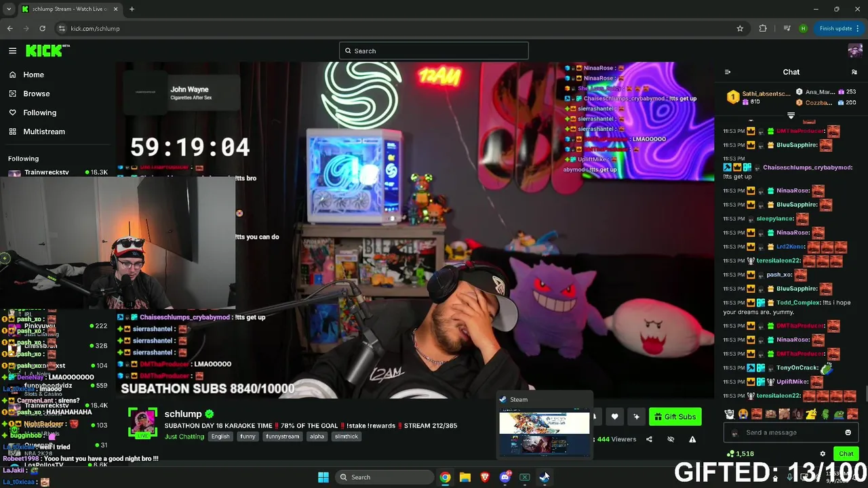This screenshot has height=488, width=868.
Task: Click the Finish update button
Action: point(840,28)
